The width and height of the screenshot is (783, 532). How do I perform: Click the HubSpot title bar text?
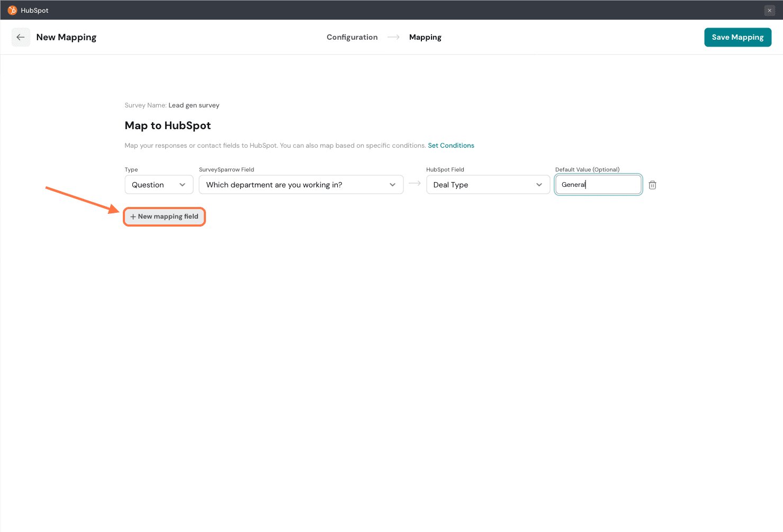34,11
